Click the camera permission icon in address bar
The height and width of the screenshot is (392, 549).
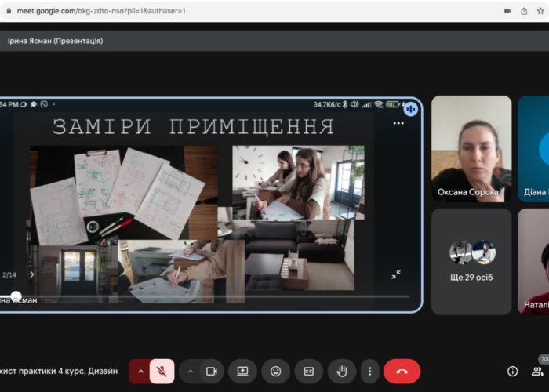pyautogui.click(x=505, y=11)
